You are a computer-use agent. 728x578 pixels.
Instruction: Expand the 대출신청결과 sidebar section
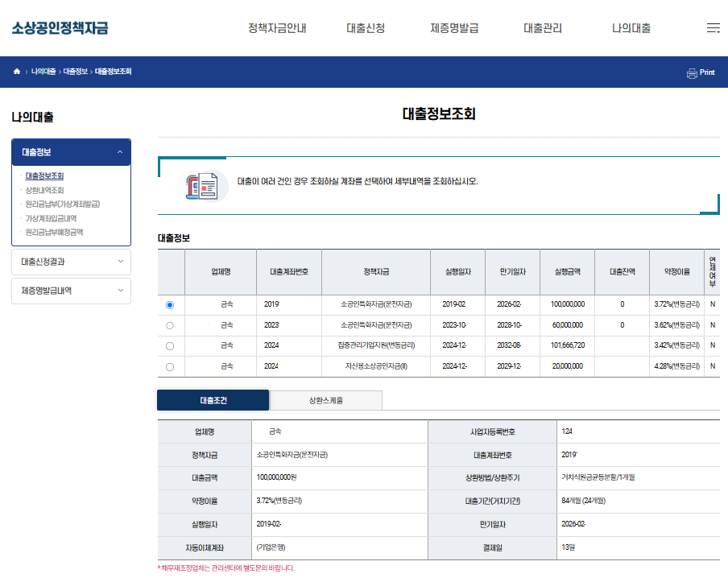(x=71, y=262)
